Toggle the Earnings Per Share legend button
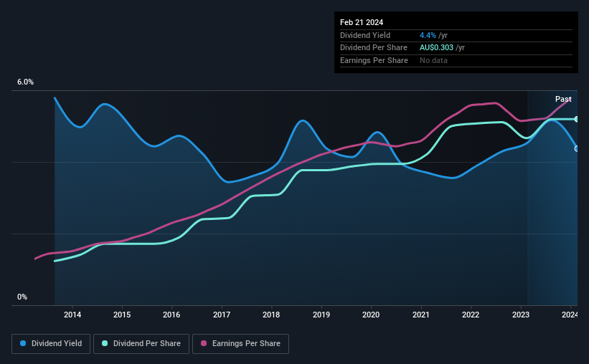 pos(240,344)
